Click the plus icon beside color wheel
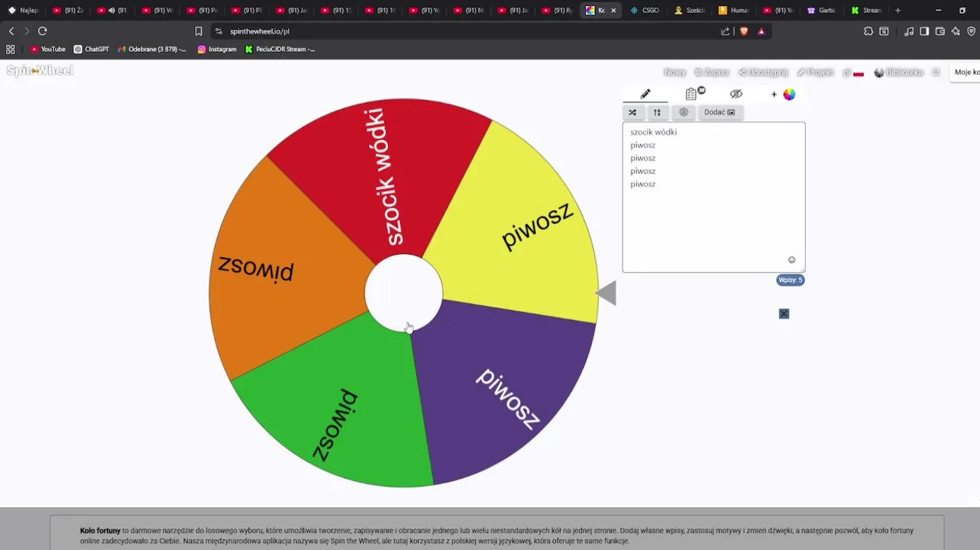The width and height of the screenshot is (980, 550). pyautogui.click(x=774, y=95)
